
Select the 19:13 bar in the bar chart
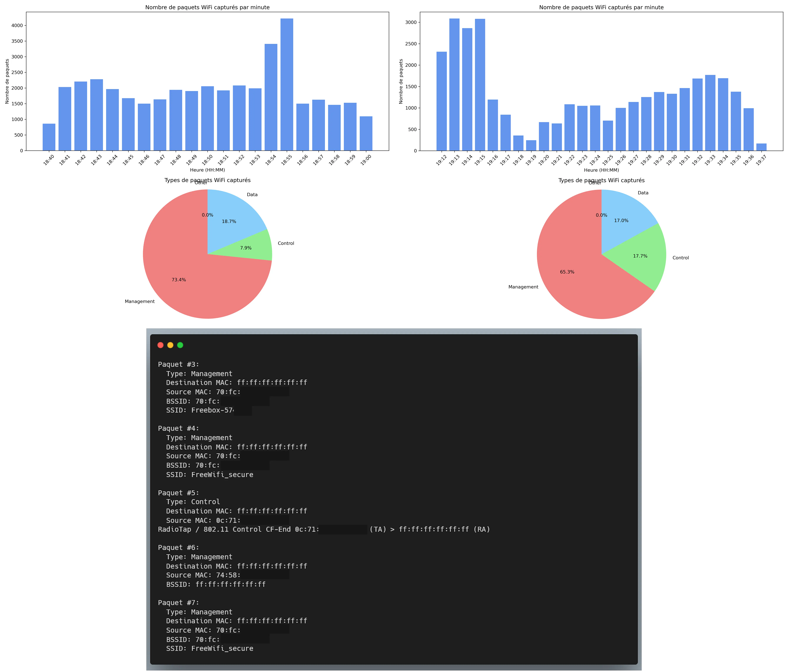click(x=454, y=85)
